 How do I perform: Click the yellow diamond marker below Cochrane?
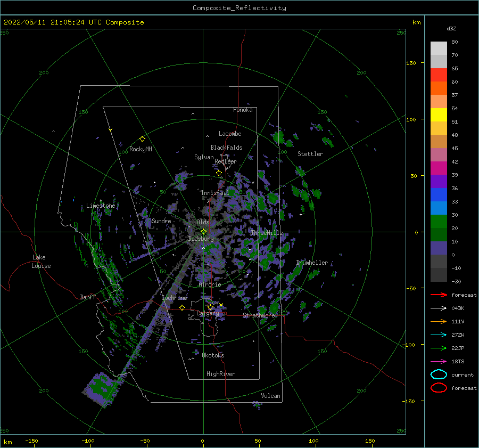click(183, 308)
